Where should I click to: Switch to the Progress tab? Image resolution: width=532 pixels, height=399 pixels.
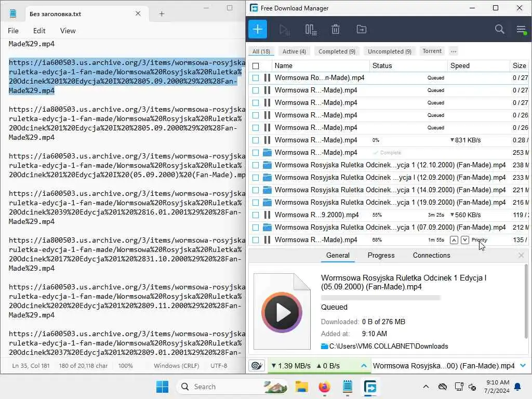381,256
